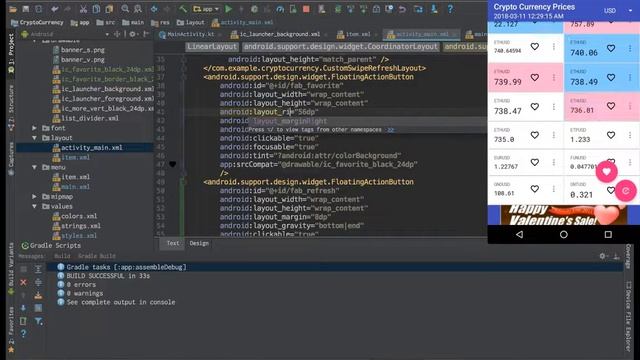The height and width of the screenshot is (360, 640).
Task: Toggle favorite heart for 735.0 price
Action: pos(535,135)
